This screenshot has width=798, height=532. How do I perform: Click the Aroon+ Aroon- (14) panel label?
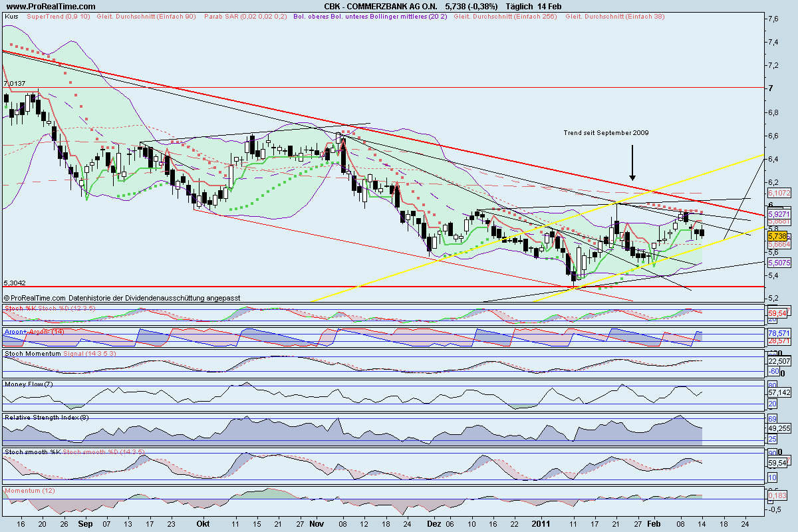point(34,331)
